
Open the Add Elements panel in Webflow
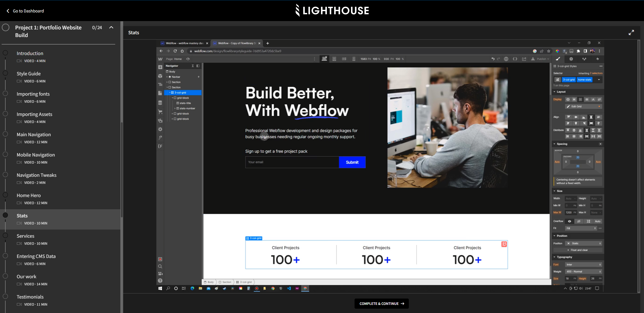coord(160,67)
